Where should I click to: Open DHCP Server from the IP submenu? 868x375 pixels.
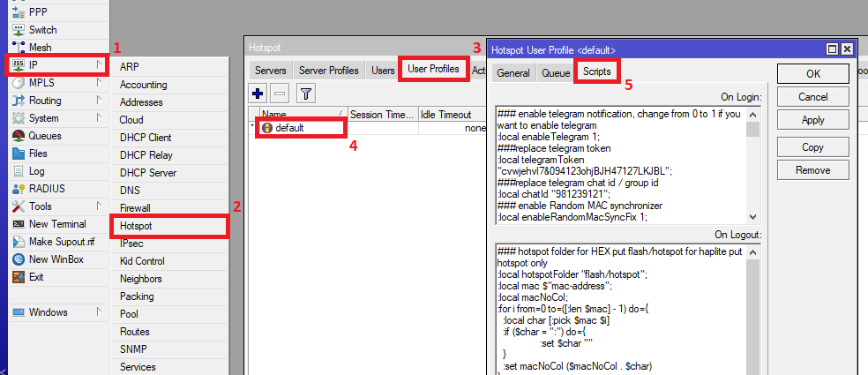click(169, 173)
